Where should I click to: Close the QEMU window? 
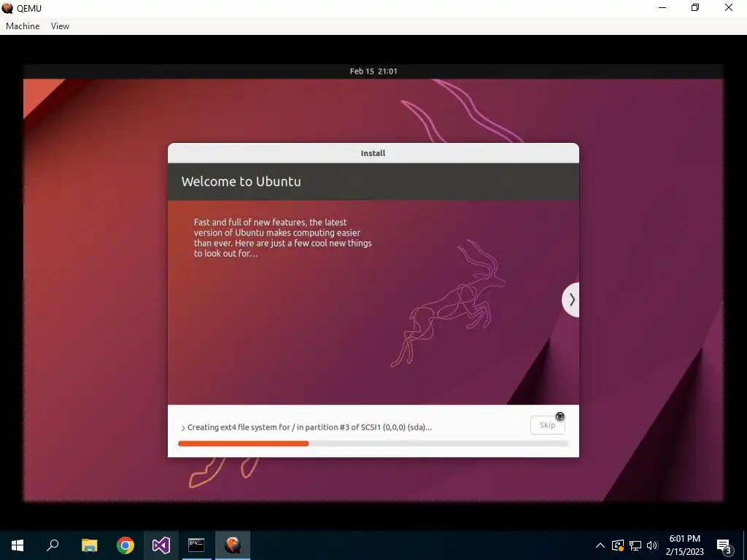729,7
